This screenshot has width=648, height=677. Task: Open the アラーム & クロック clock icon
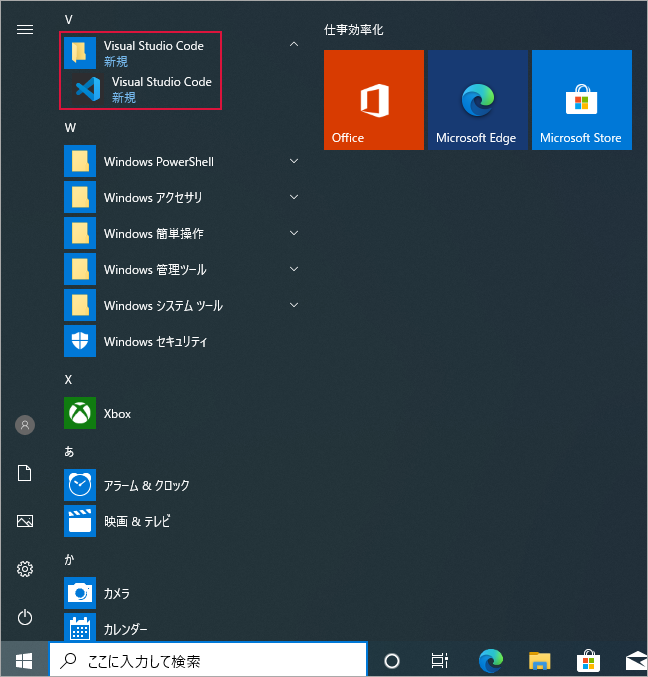[x=80, y=485]
